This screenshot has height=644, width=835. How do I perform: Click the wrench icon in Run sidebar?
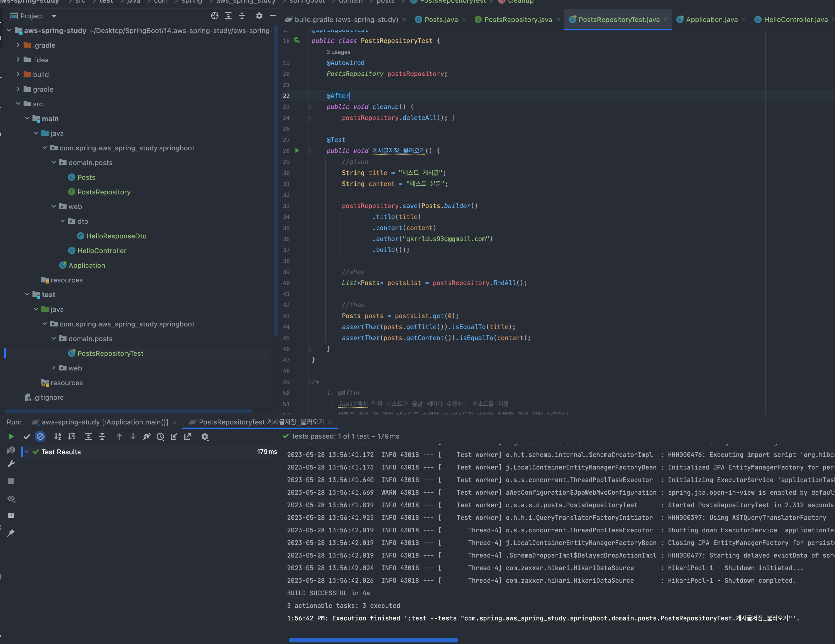pyautogui.click(x=11, y=463)
